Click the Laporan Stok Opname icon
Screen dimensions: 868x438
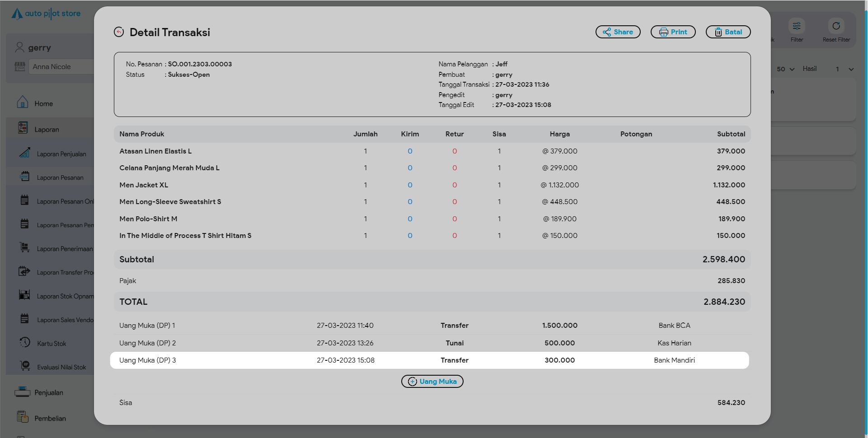pyautogui.click(x=25, y=295)
